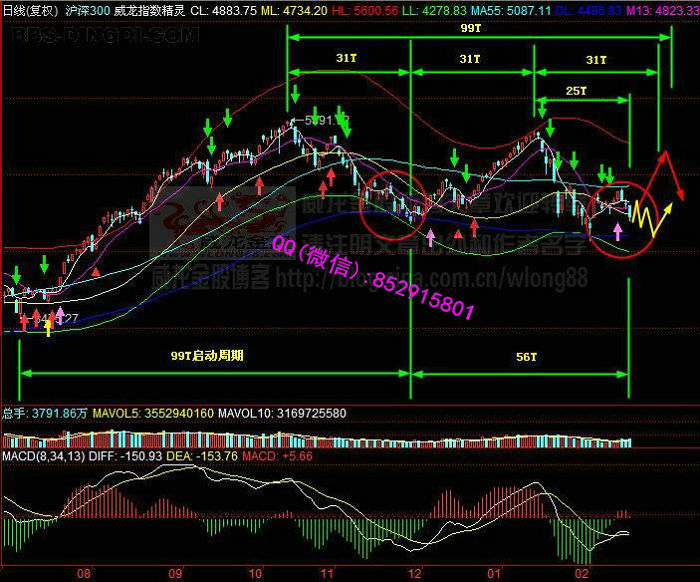The height and width of the screenshot is (582, 700).
Task: Click the pink up arrow below the December circle
Action: [431, 237]
